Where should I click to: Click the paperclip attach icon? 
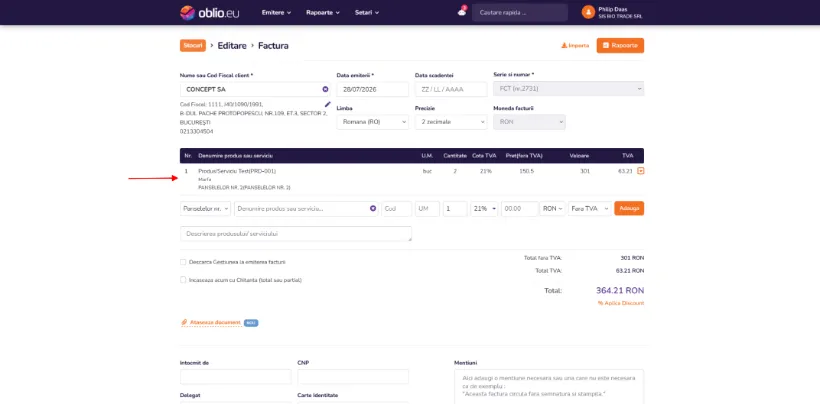click(184, 322)
